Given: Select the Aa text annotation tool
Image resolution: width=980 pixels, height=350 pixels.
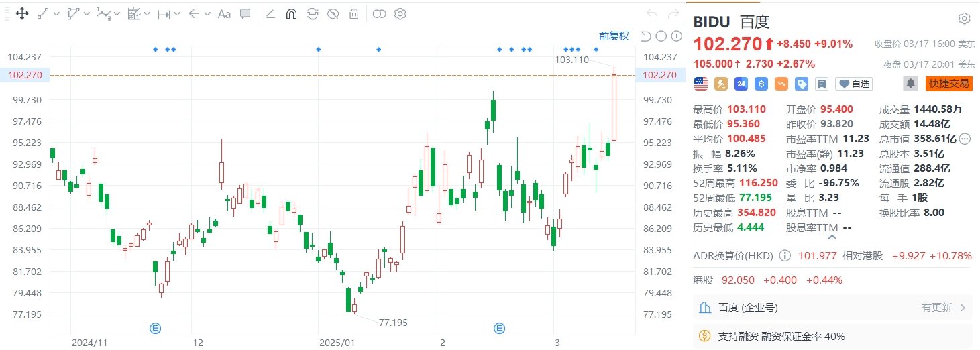Looking at the screenshot, I should [224, 13].
